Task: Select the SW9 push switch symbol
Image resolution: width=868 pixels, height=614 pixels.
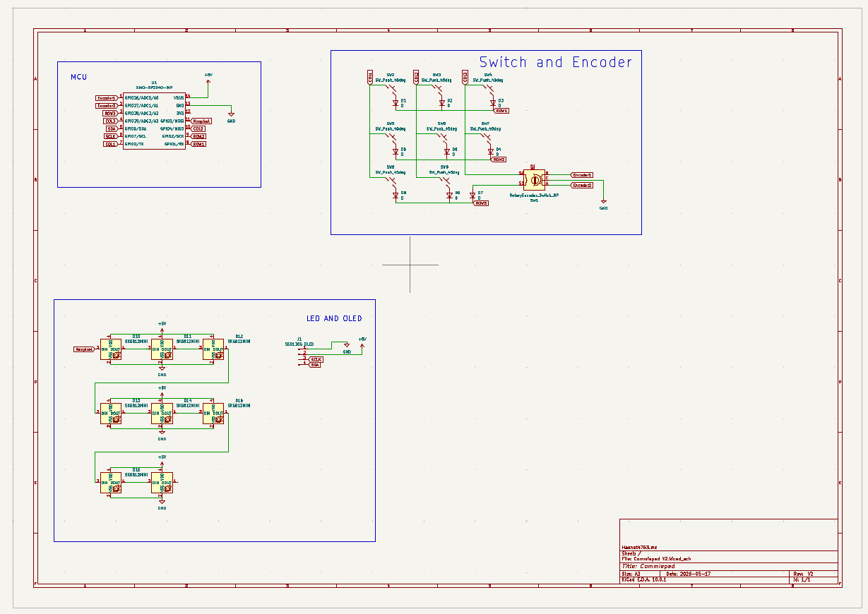Action: tap(444, 181)
